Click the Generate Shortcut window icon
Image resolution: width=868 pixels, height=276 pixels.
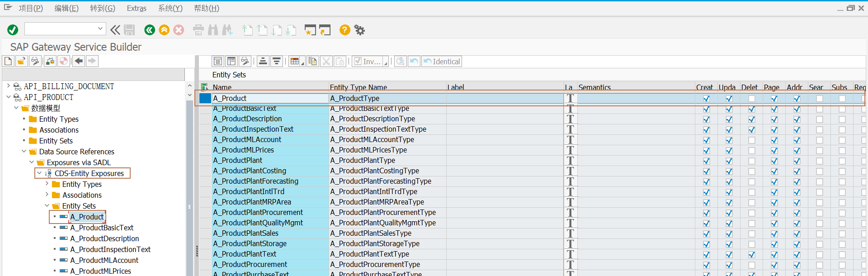point(325,30)
